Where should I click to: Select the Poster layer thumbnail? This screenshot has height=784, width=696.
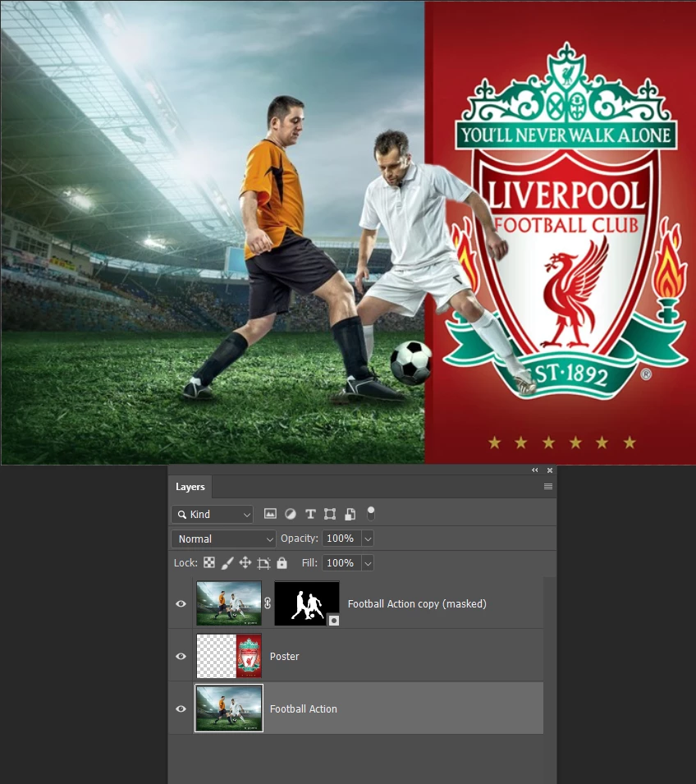(x=229, y=655)
